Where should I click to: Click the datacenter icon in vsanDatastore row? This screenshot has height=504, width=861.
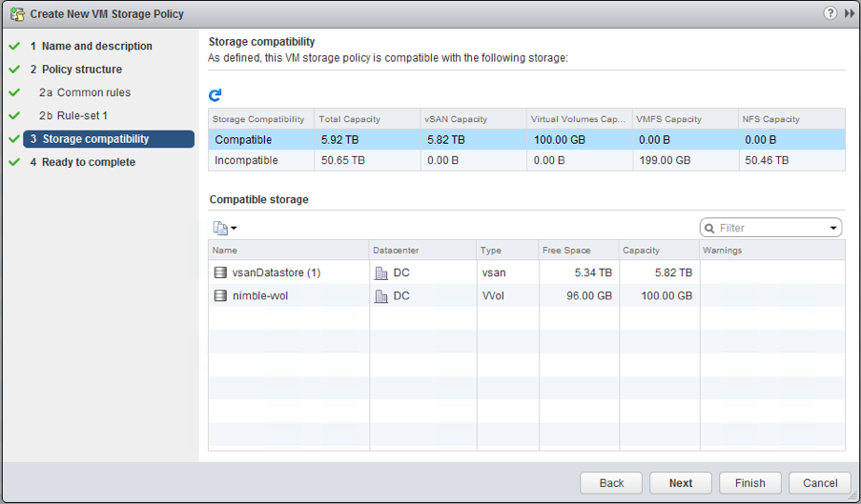381,272
